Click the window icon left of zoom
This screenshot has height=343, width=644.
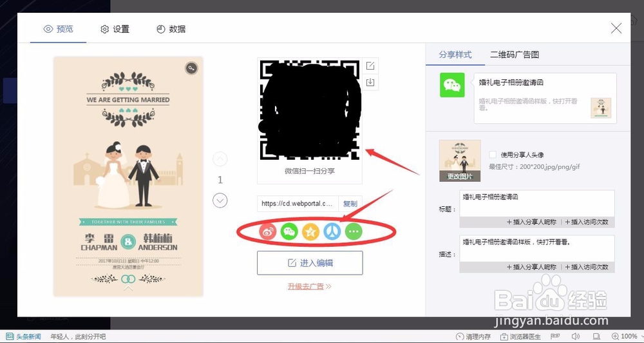pos(596,337)
